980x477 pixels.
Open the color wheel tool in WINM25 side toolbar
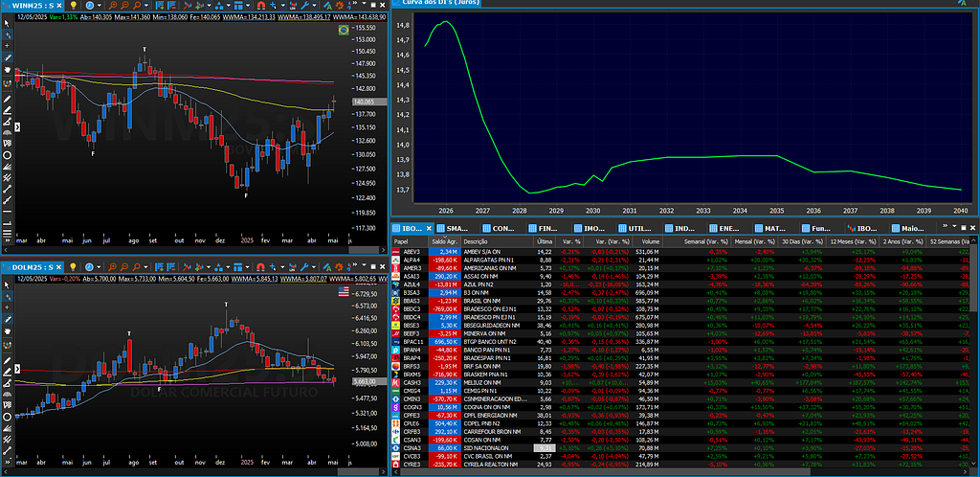(8, 83)
